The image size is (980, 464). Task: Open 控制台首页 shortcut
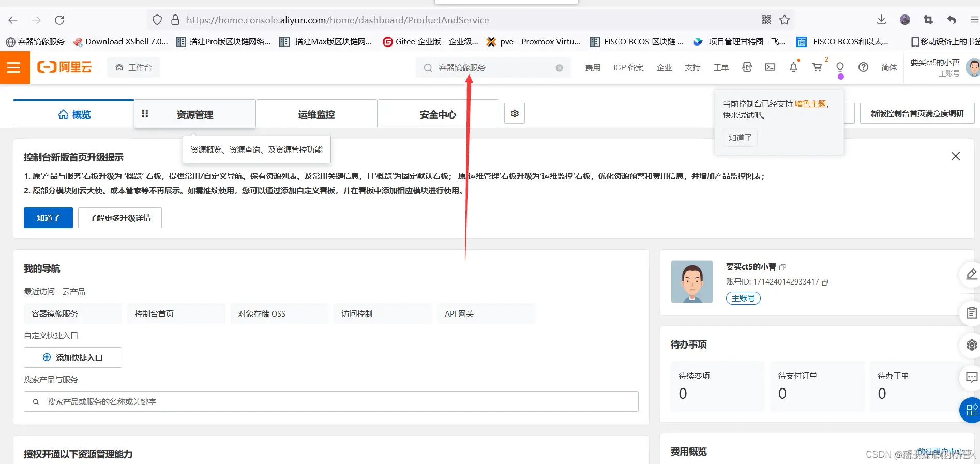point(176,313)
